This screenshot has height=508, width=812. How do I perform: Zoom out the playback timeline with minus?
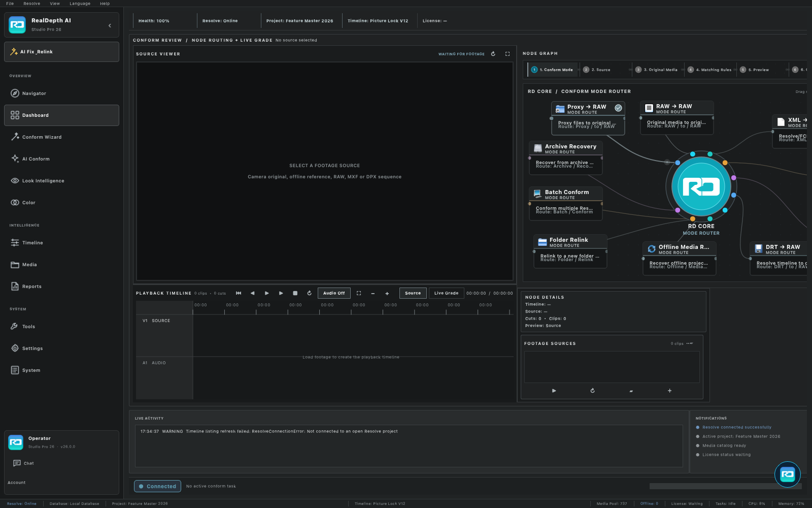(373, 293)
